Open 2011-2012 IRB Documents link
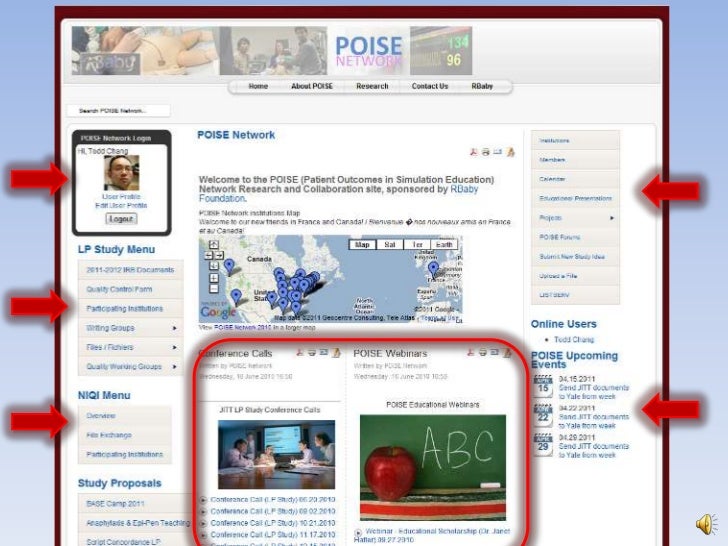The height and width of the screenshot is (546, 728). (x=130, y=270)
